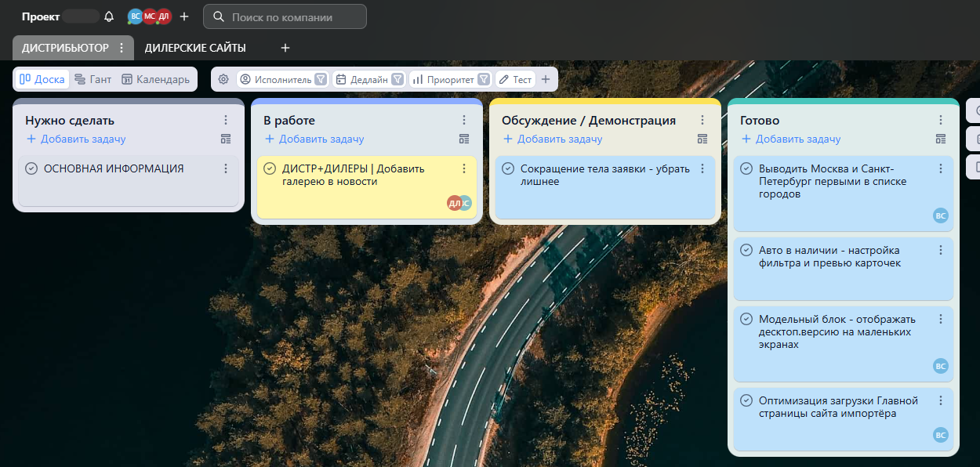
Task: Click the notifications bell icon
Action: click(109, 16)
